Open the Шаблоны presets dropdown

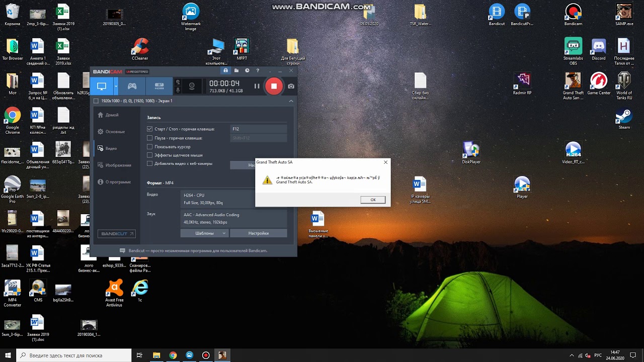(205, 233)
